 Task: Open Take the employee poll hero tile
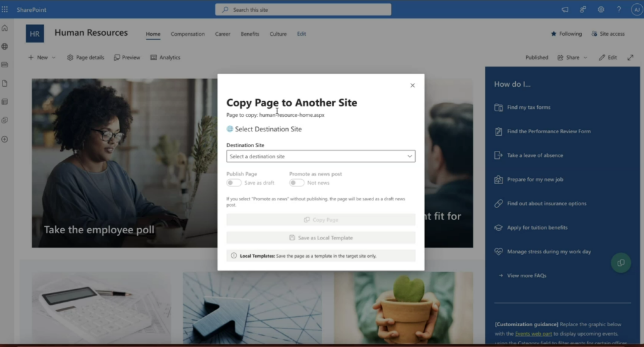[125, 163]
